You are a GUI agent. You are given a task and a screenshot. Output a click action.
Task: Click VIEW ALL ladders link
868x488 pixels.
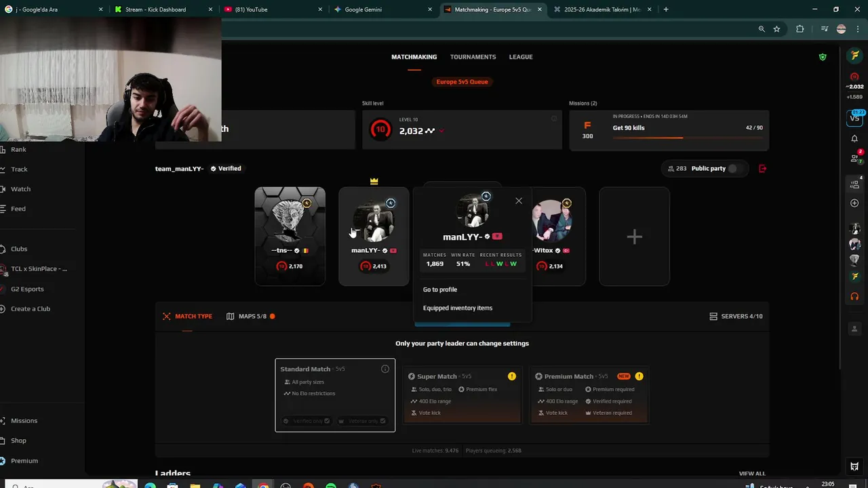(x=752, y=474)
